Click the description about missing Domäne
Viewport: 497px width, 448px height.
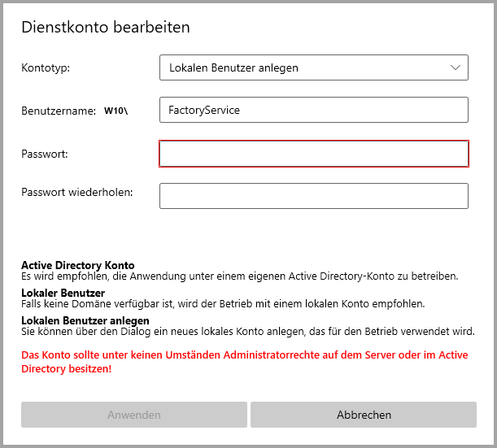[x=224, y=304]
